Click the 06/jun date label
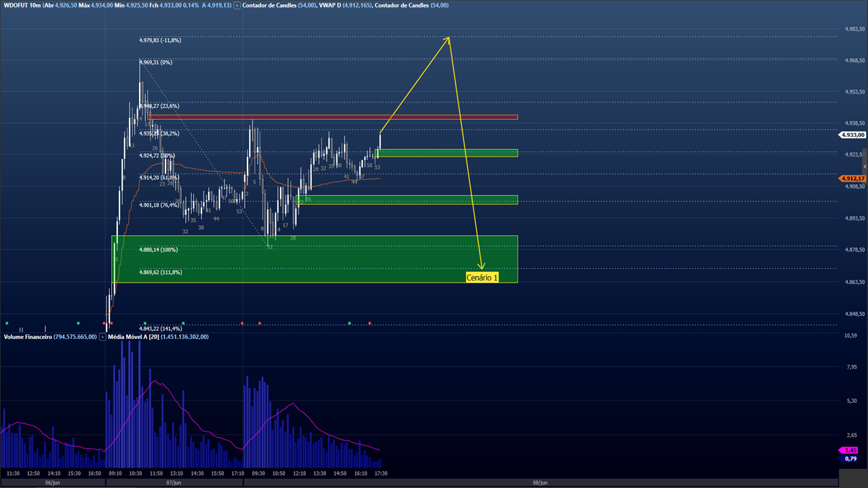 pyautogui.click(x=52, y=483)
